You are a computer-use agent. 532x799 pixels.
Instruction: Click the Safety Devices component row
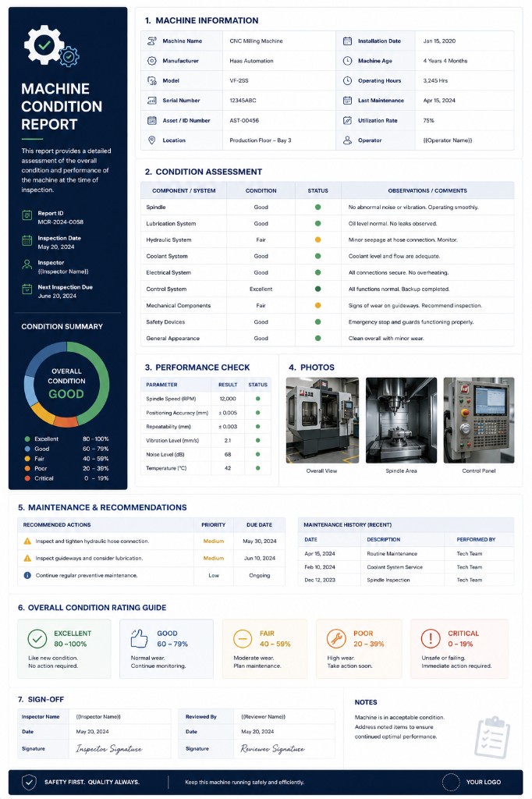tap(327, 322)
